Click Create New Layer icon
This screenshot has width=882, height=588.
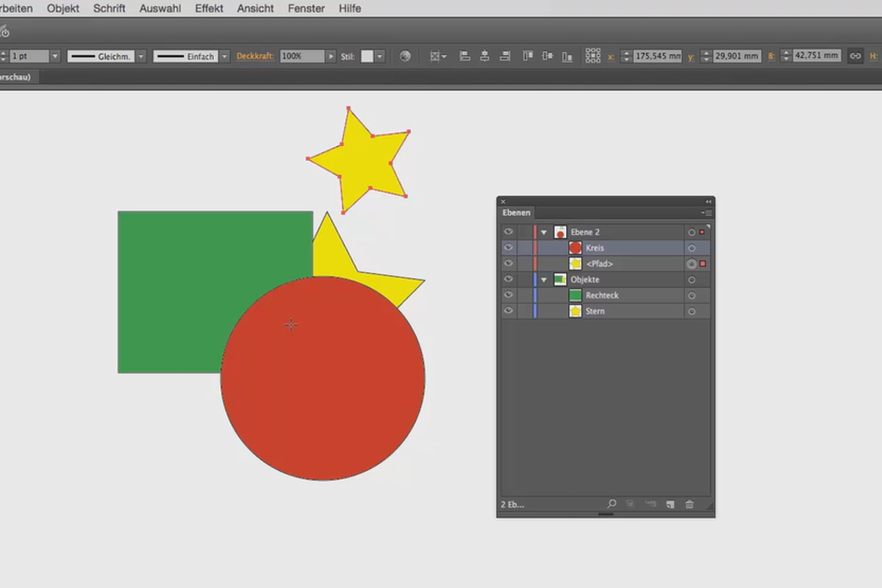[670, 504]
